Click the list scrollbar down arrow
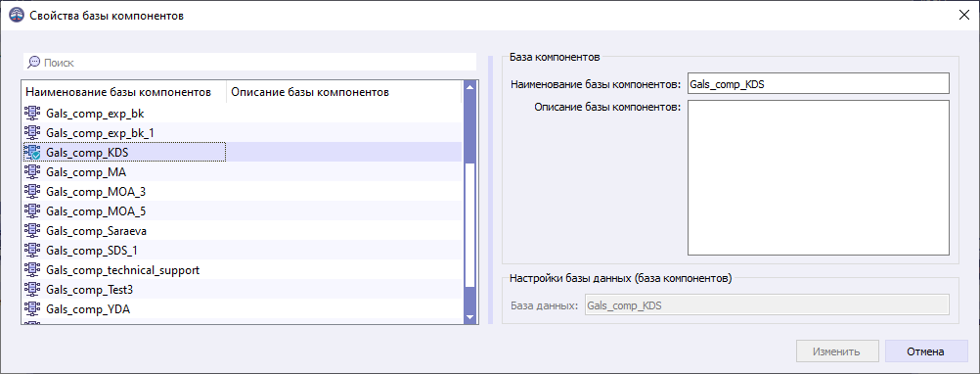The image size is (980, 374). 470,318
